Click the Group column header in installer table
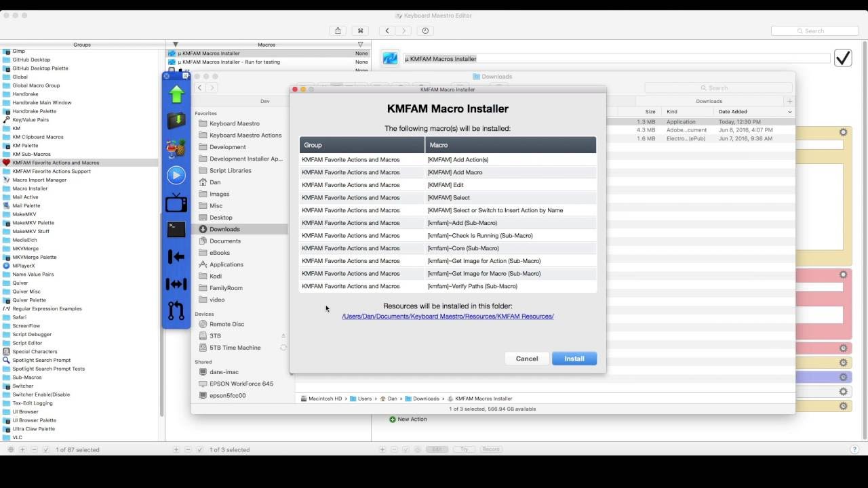868x488 pixels. [362, 145]
